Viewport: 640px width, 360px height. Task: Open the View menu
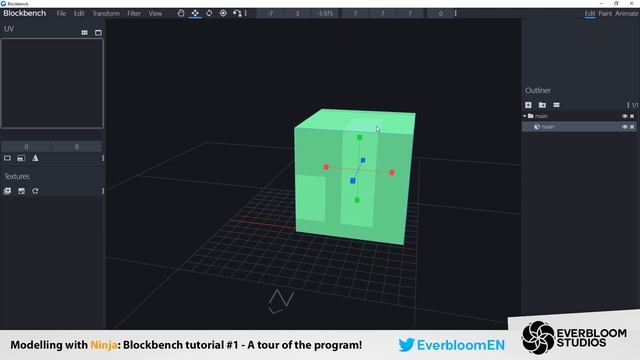point(155,13)
